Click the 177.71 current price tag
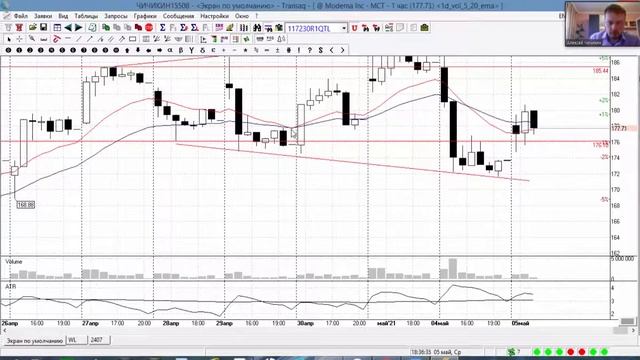This screenshot has width=640, height=360. (619, 128)
